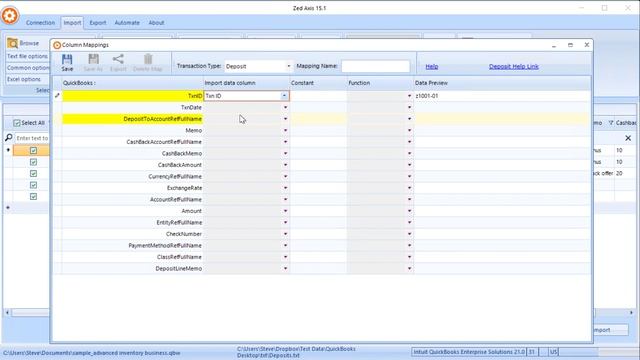Click the Browse folder icon
The height and width of the screenshot is (360, 640).
click(13, 43)
